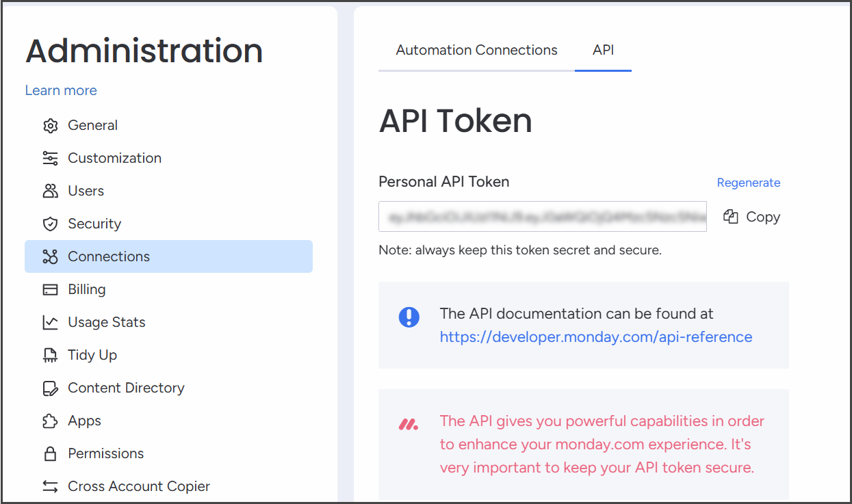Click the Apps puzzle piece icon
The height and width of the screenshot is (504, 852).
[50, 421]
